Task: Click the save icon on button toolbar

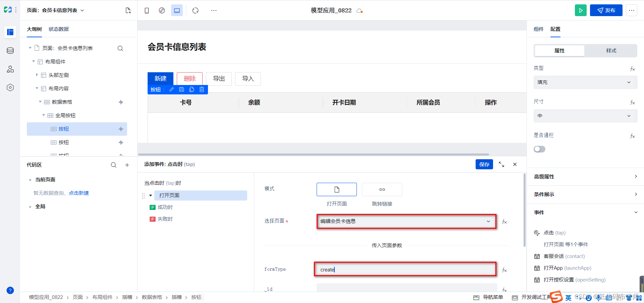Action: point(181,89)
